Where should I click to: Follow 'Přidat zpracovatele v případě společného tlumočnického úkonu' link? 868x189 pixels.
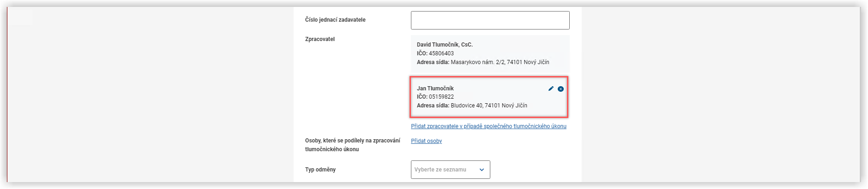click(488, 126)
